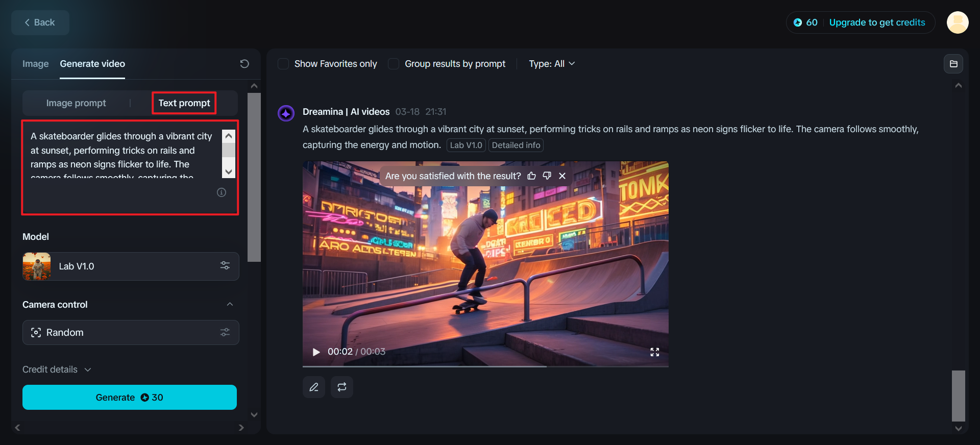980x445 pixels.
Task: Collapse the Camera control section
Action: pyautogui.click(x=230, y=305)
